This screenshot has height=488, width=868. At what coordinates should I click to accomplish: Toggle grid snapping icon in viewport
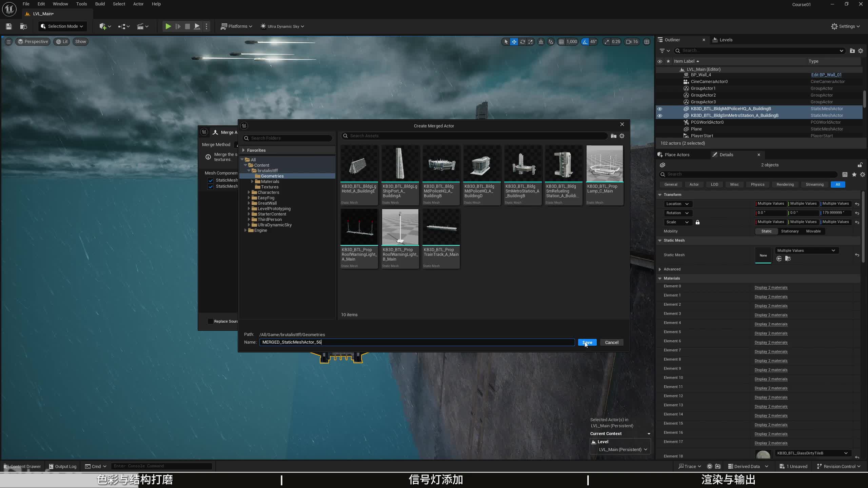pyautogui.click(x=561, y=42)
